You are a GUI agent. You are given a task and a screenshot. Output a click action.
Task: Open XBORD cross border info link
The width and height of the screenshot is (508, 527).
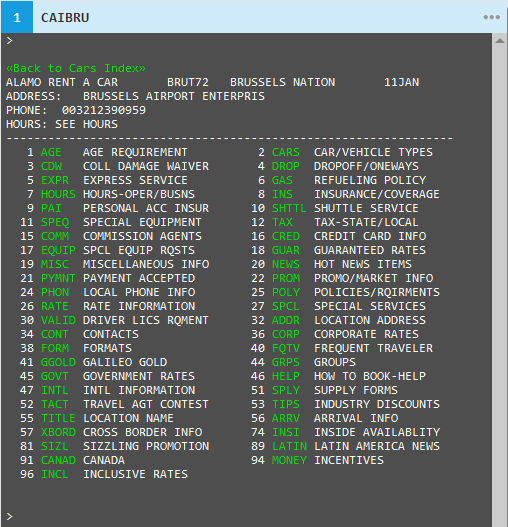(58, 432)
